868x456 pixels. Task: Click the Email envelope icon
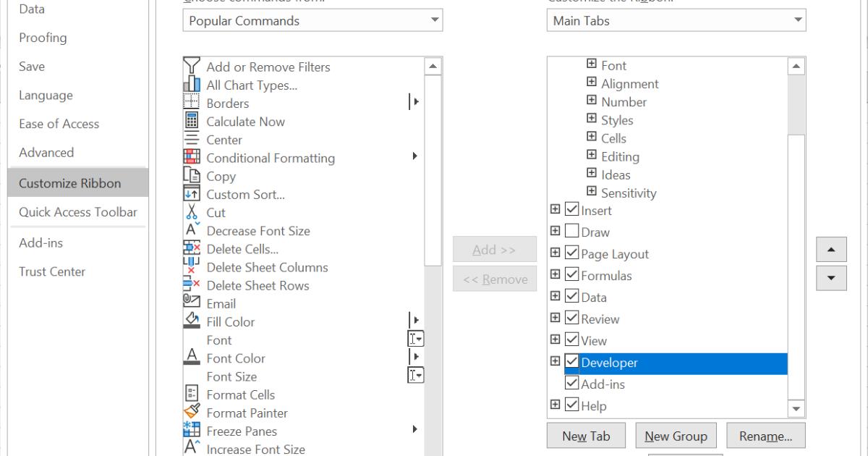192,303
